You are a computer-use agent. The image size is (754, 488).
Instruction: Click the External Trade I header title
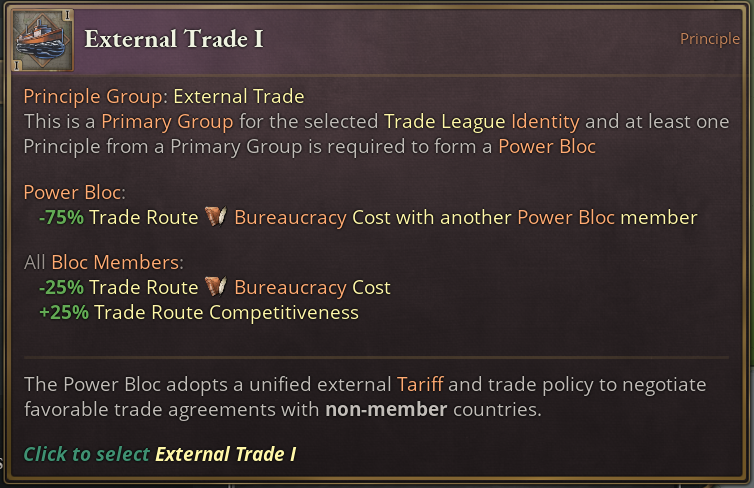173,39
